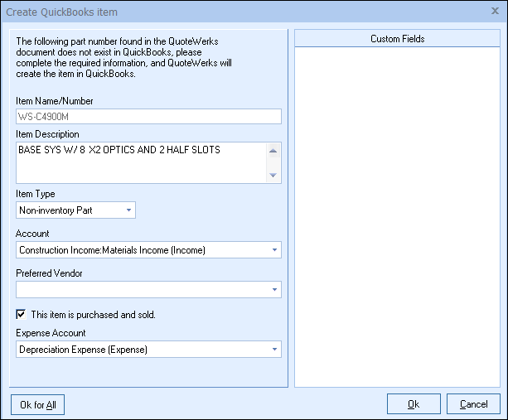Click the Item Type label
This screenshot has width=508, height=420.
[36, 194]
